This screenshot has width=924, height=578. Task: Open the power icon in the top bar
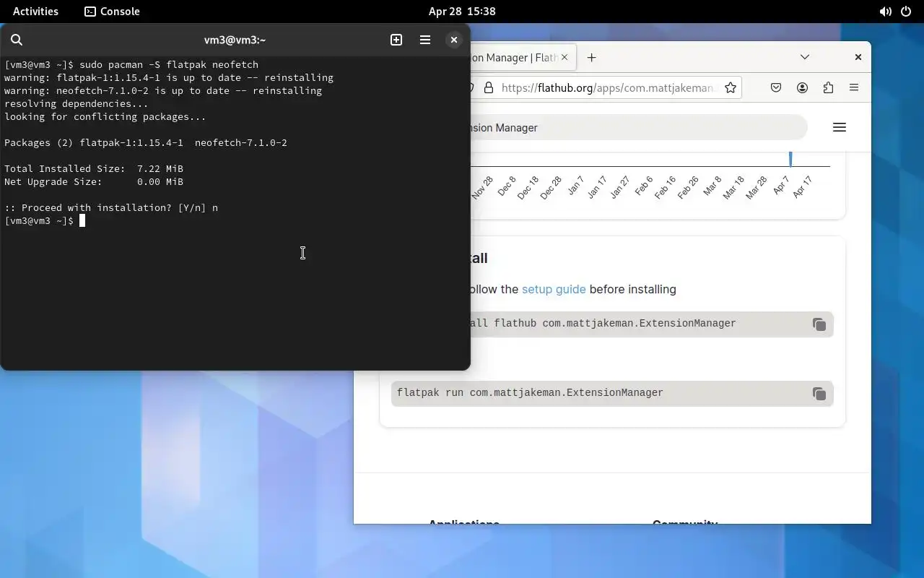pyautogui.click(x=906, y=12)
